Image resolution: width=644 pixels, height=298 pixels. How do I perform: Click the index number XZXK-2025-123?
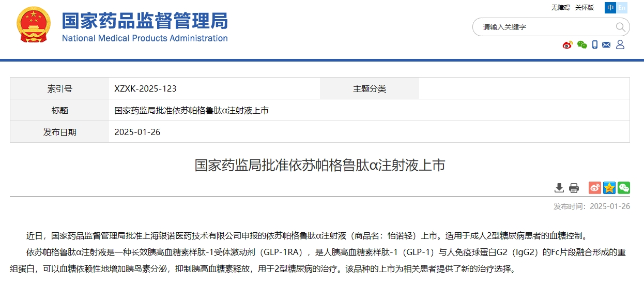coord(145,88)
